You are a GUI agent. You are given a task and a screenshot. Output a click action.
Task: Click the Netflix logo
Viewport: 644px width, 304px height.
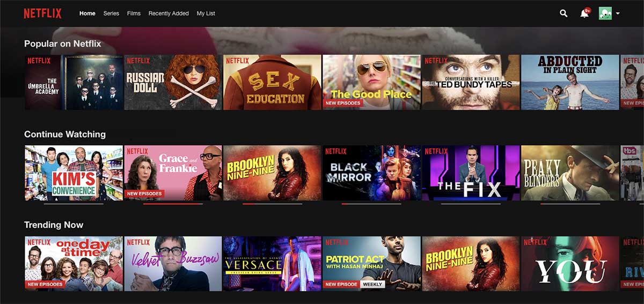pos(42,13)
